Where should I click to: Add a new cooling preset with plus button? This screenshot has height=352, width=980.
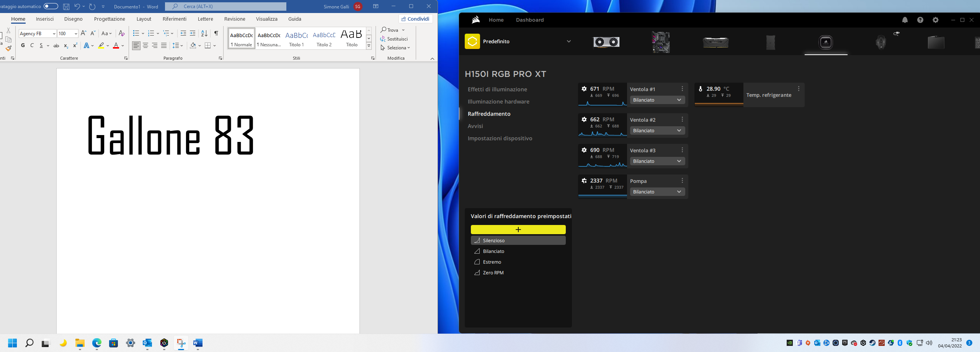point(518,230)
